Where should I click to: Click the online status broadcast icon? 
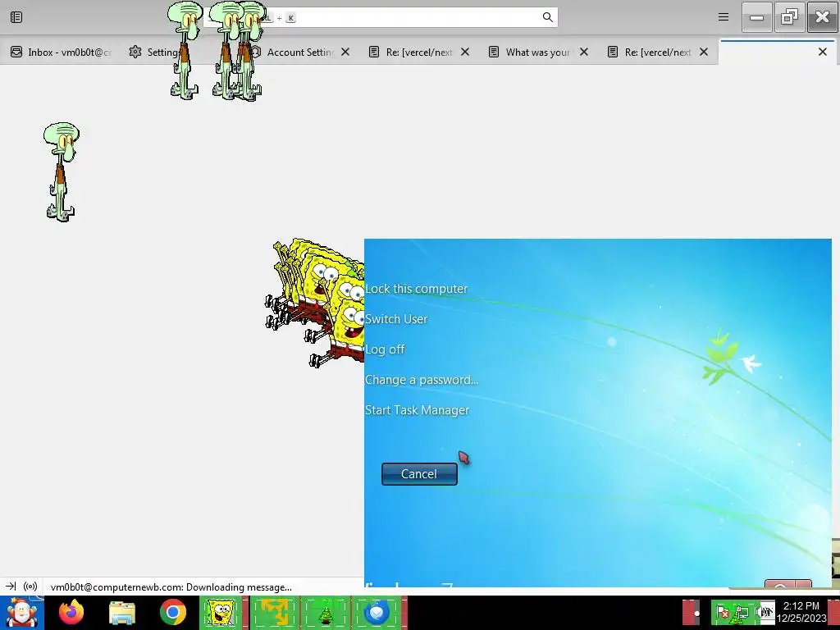(30, 587)
